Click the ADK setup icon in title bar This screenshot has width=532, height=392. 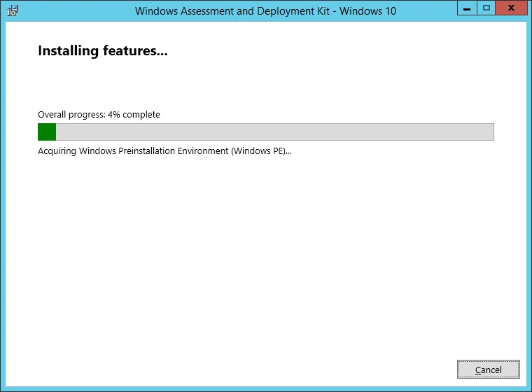coord(13,10)
